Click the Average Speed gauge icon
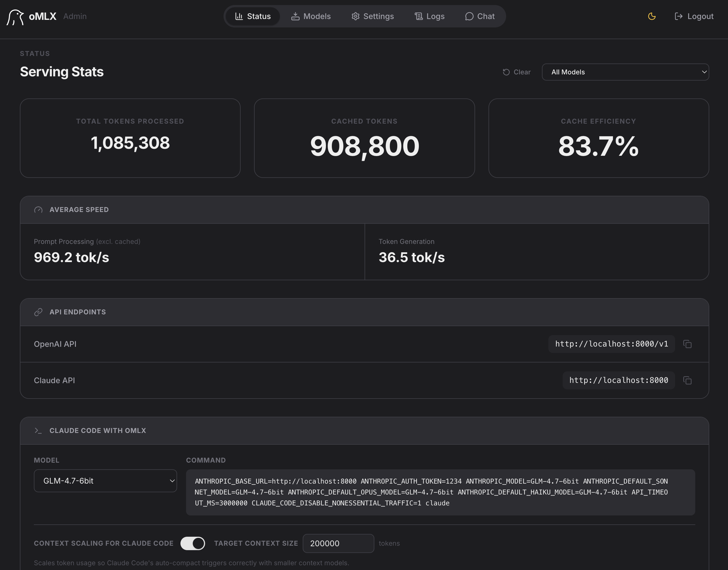The height and width of the screenshot is (570, 728). click(38, 209)
